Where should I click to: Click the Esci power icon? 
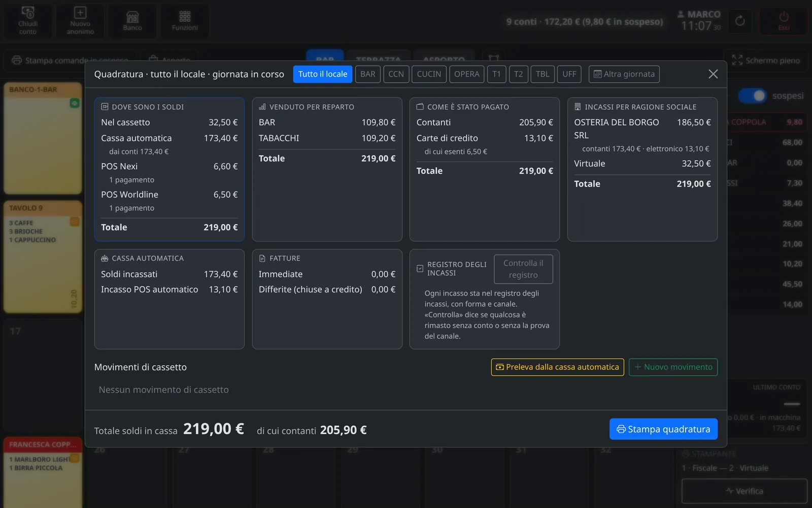pyautogui.click(x=784, y=21)
